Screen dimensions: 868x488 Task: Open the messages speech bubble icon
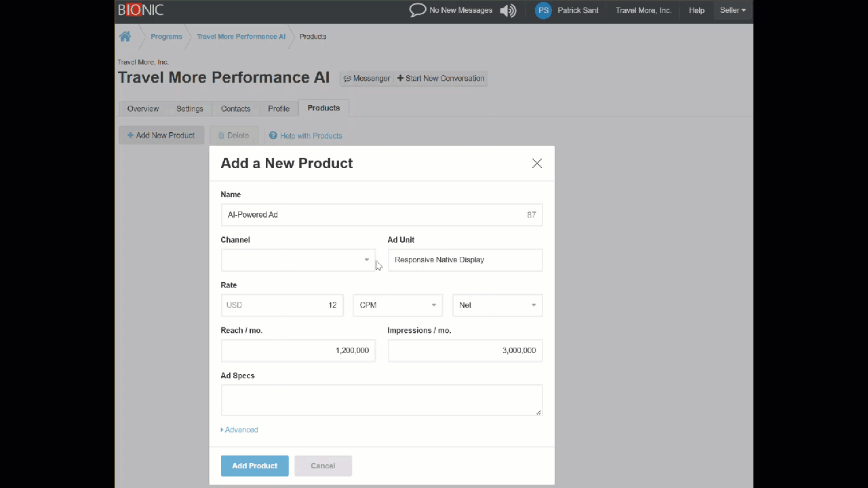tap(418, 10)
